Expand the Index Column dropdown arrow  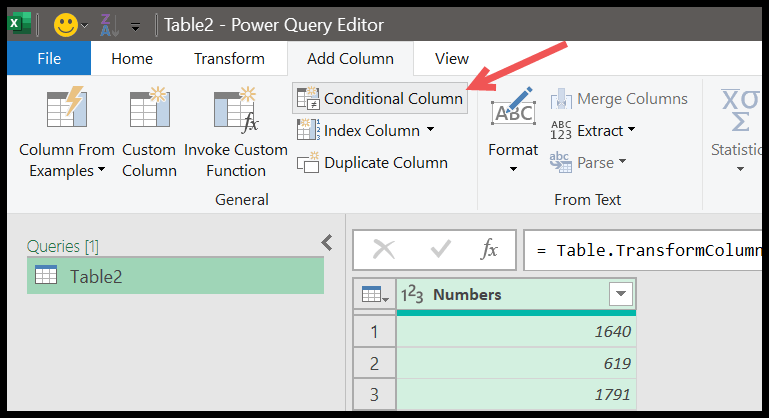coord(431,130)
